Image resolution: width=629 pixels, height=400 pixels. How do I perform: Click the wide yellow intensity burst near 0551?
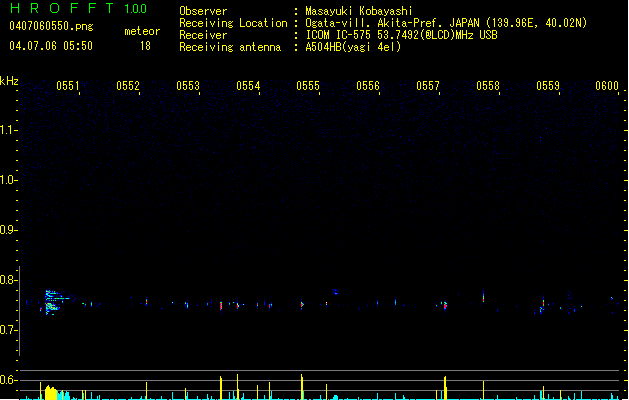tap(51, 392)
